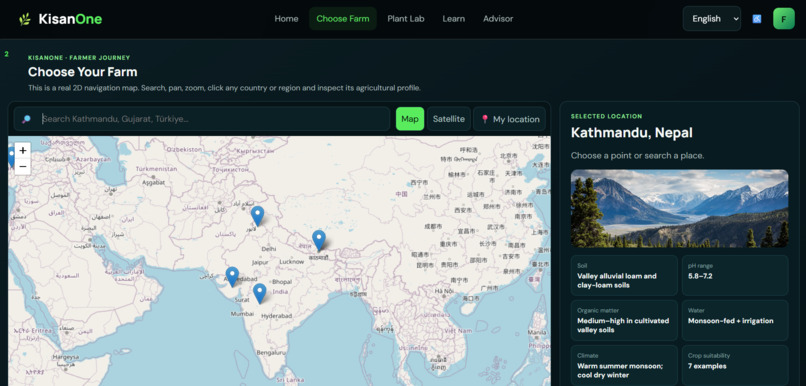Screen dimensions: 806x386
Task: Click the KisanOne leaf logo icon
Action: tap(25, 20)
